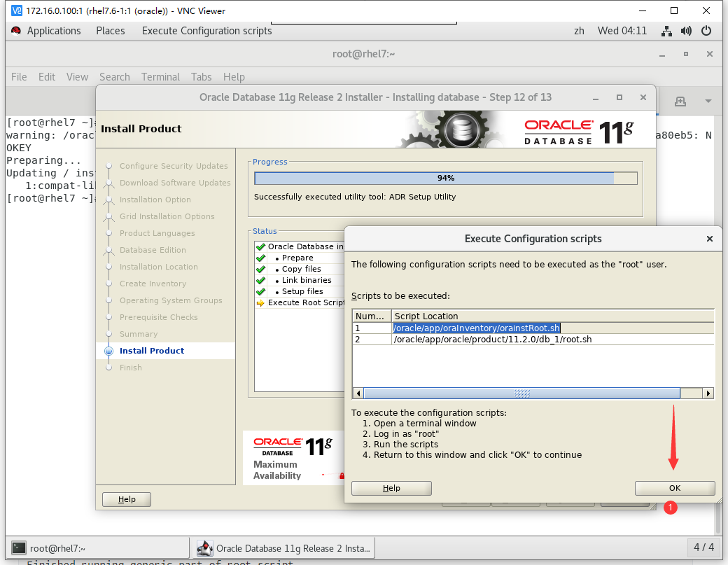Viewport: 728px width, 565px height.
Task: Click scrollbar left arrow in scripts table
Action: (x=358, y=393)
